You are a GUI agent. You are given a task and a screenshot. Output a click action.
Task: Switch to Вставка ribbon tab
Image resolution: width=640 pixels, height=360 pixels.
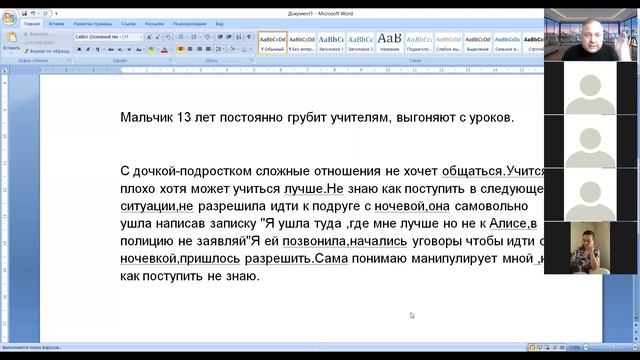pyautogui.click(x=56, y=24)
